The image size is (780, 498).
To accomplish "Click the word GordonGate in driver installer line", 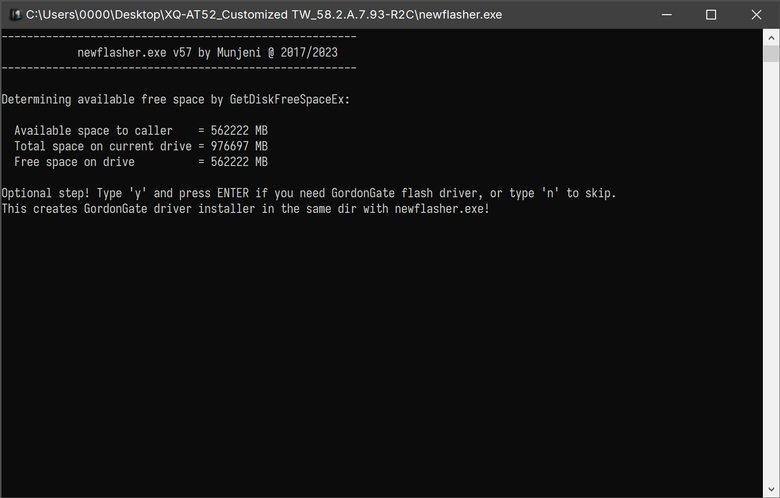I will point(115,208).
